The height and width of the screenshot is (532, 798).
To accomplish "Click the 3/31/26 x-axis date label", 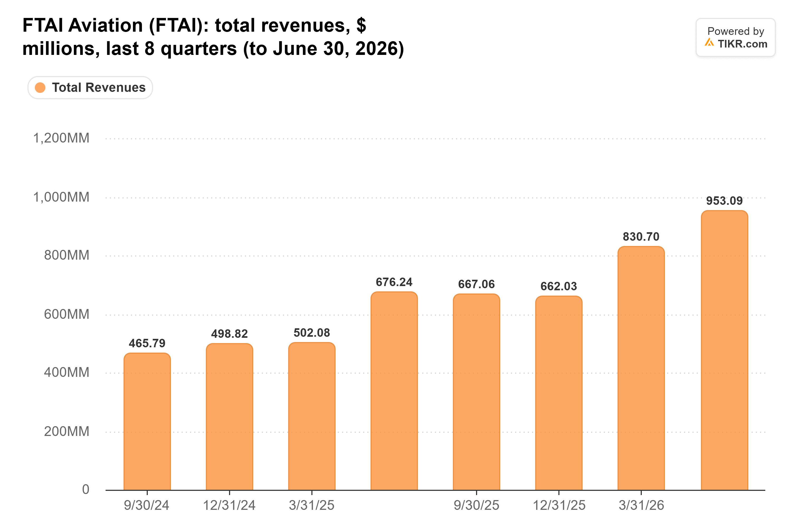I will coord(642,506).
